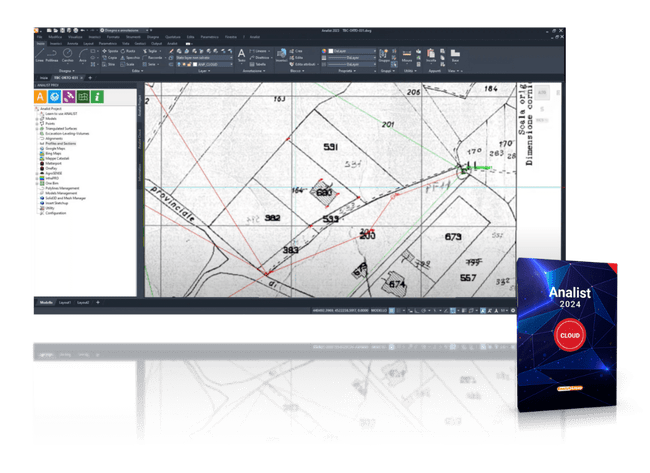Screen dimensions: 650x473
Task: Open the dark green map panel icon
Action: coord(83,97)
